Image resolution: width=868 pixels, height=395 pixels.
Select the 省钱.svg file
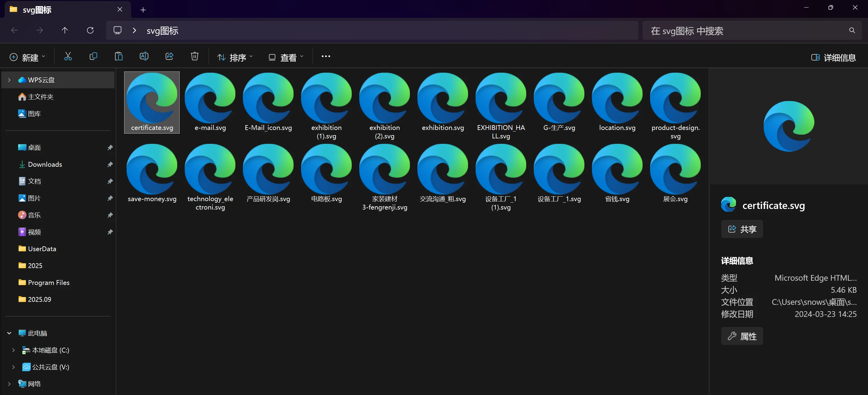[x=617, y=174]
